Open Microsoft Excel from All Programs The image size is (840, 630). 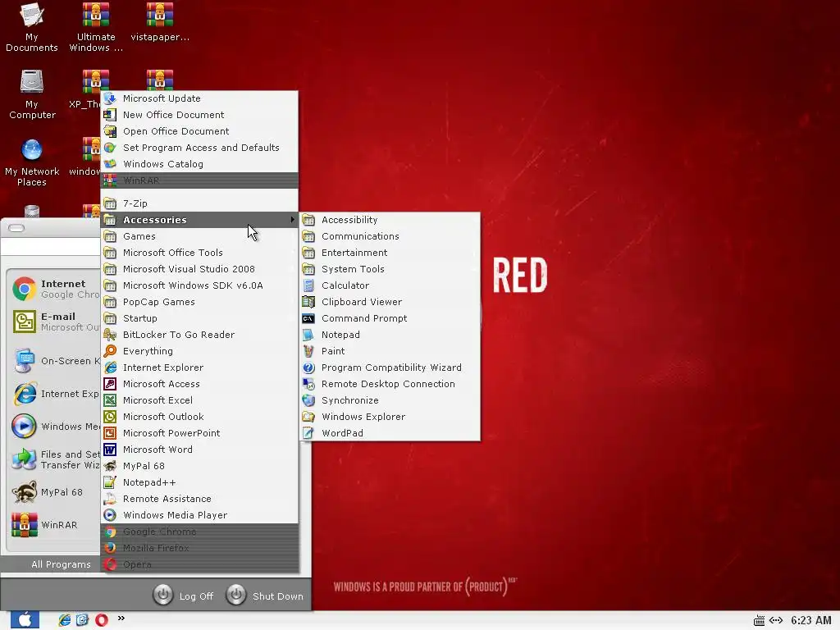[x=199, y=400]
